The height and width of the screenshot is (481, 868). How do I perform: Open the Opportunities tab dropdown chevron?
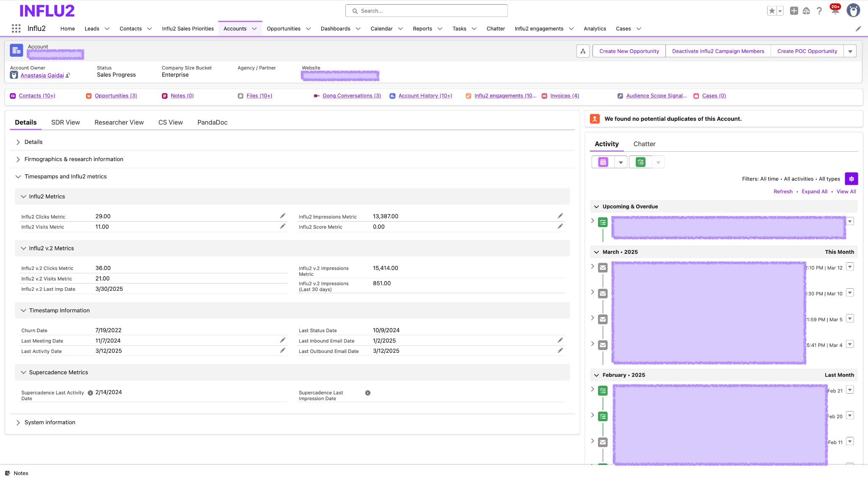pyautogui.click(x=309, y=29)
